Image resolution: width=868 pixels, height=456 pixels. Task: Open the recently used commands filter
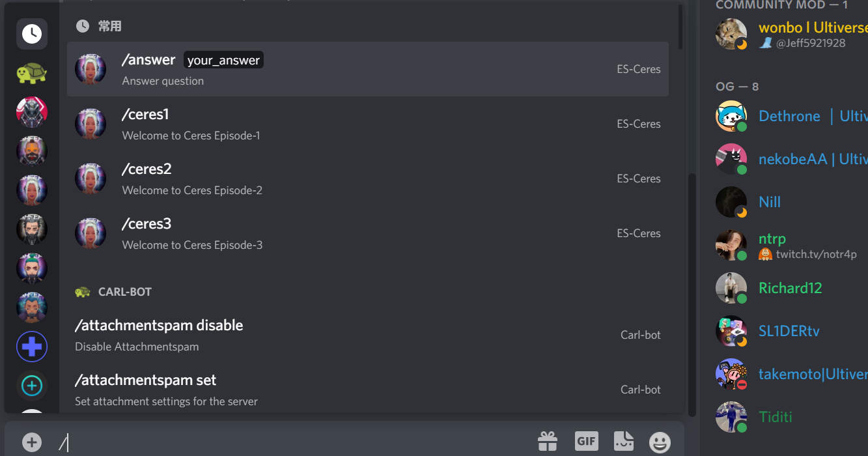tap(31, 34)
